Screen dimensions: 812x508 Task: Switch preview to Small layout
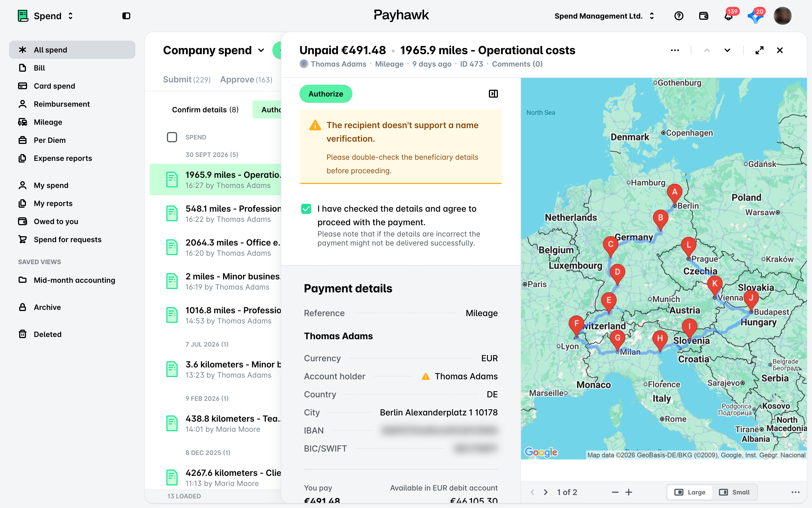[734, 492]
